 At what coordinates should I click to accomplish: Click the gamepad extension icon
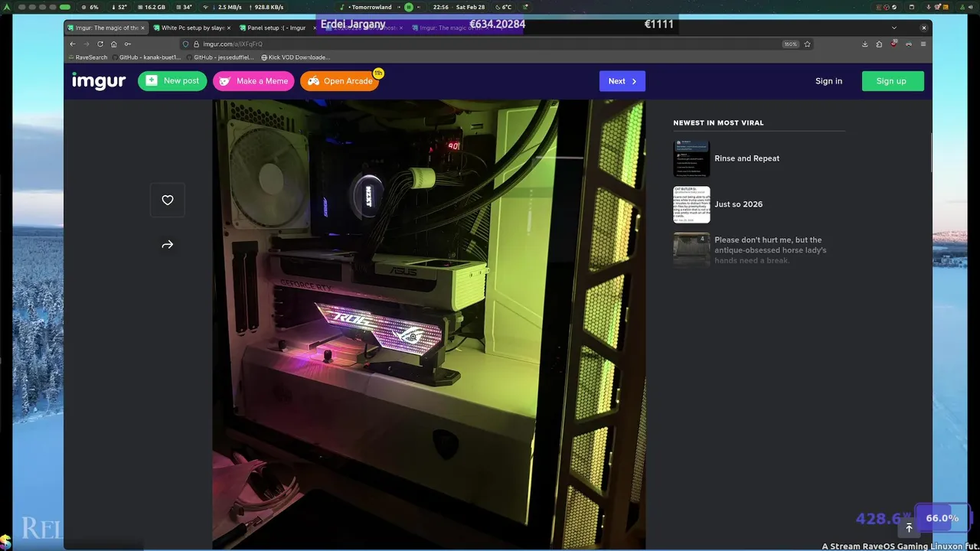click(x=909, y=44)
